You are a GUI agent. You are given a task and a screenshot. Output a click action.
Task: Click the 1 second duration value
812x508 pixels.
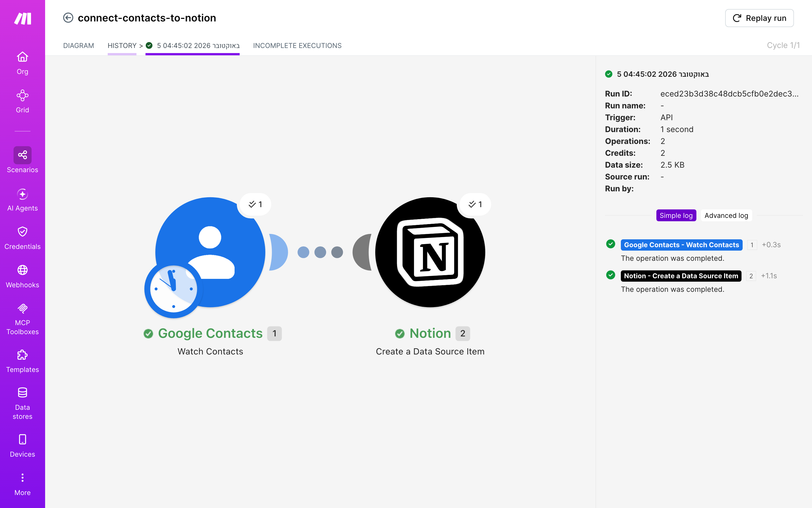coord(677,129)
